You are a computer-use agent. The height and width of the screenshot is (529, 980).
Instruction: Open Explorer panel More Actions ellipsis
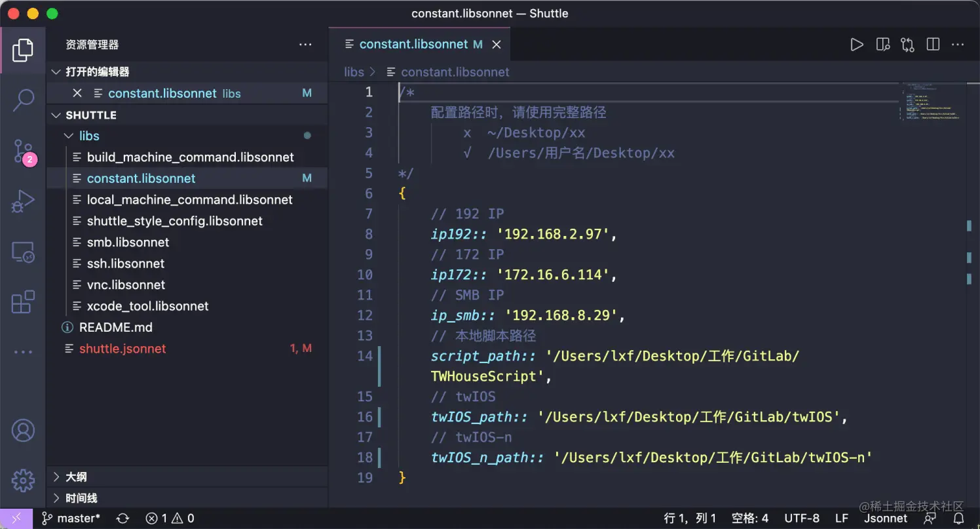point(305,45)
